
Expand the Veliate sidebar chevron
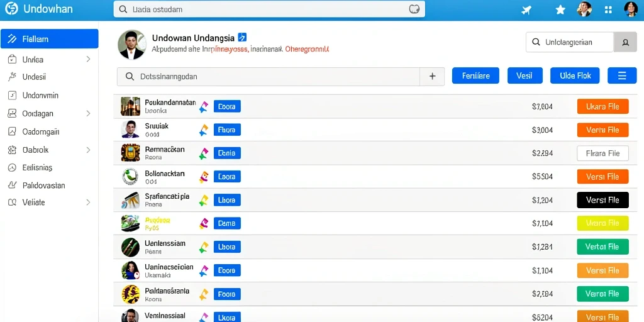coord(88,202)
